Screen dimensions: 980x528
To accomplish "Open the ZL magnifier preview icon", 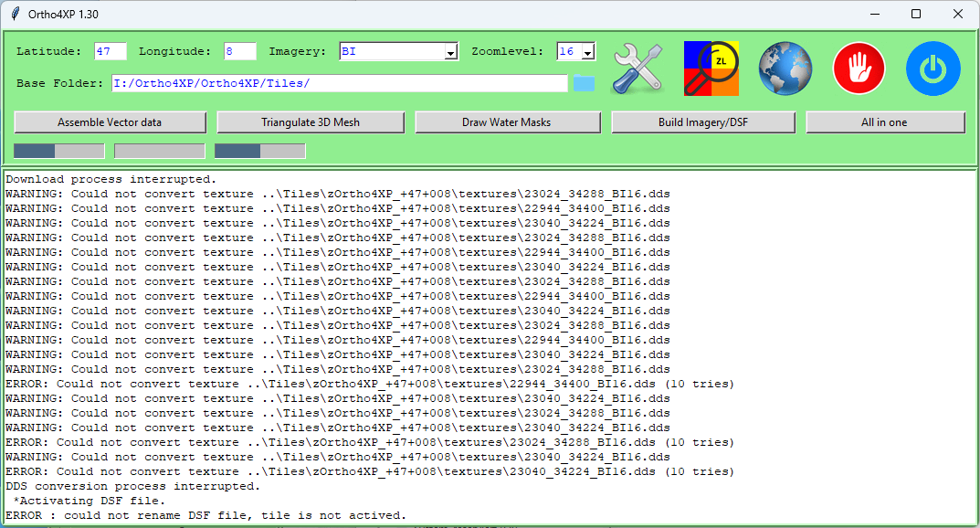I will pos(711,69).
